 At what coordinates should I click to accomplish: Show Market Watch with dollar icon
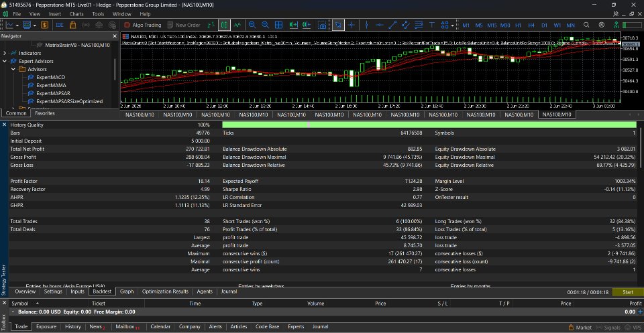click(x=44, y=25)
